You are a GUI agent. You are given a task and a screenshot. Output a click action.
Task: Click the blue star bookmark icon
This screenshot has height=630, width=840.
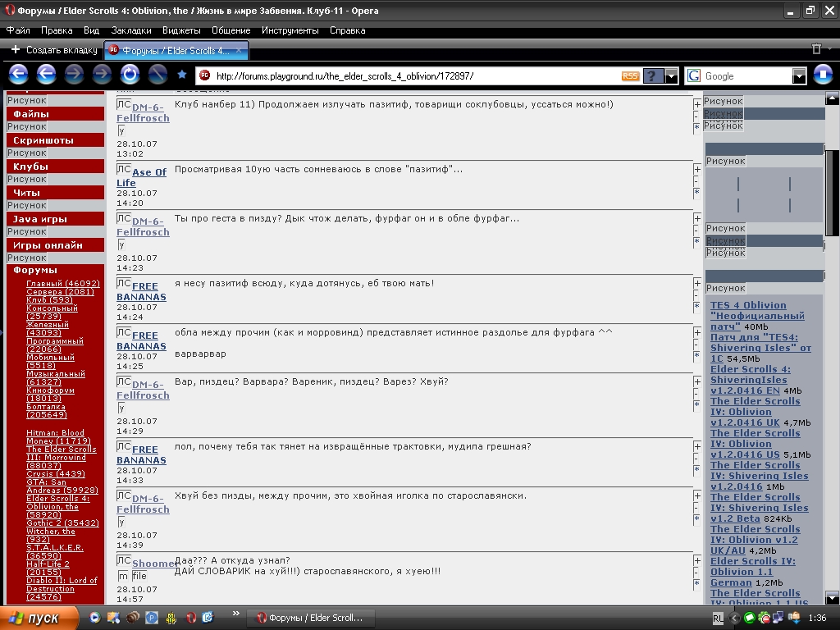pos(182,75)
